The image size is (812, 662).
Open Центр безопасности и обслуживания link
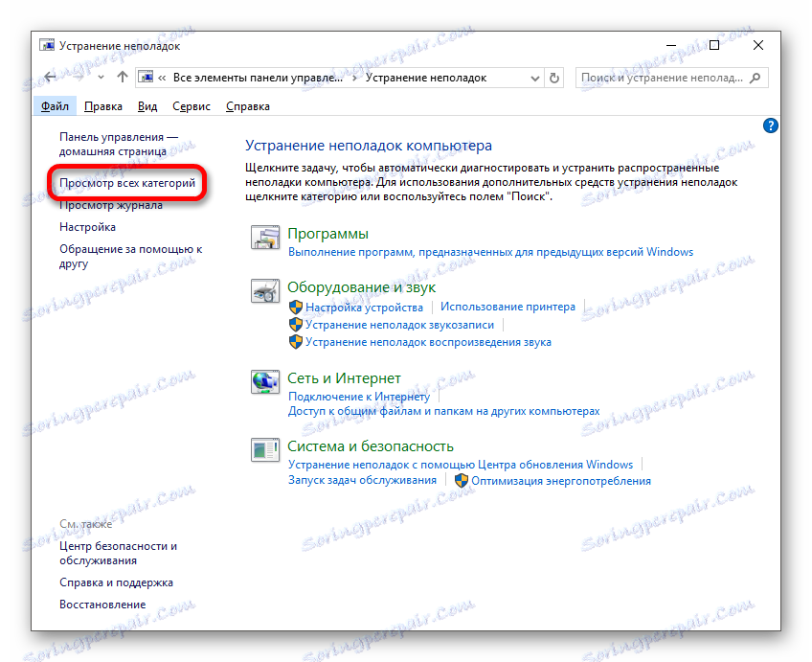[x=118, y=553]
